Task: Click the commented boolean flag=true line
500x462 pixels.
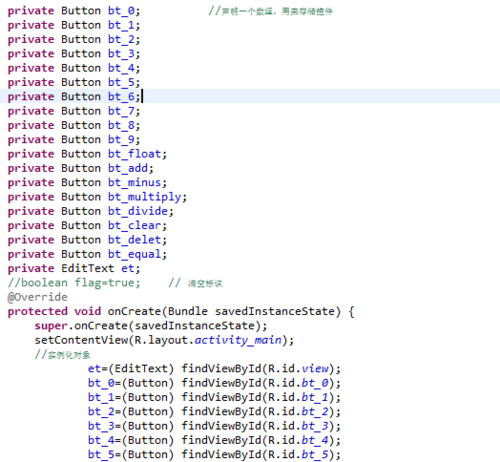Action: pos(74,283)
